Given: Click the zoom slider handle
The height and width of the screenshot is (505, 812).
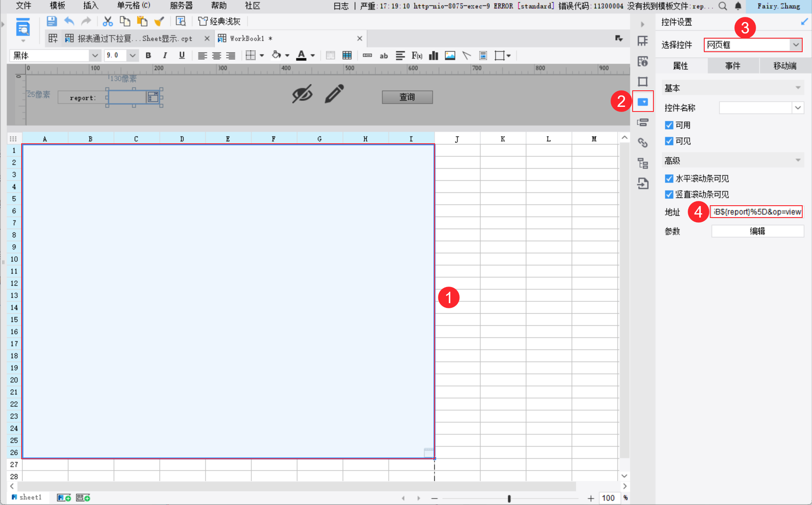Looking at the screenshot, I should [x=509, y=498].
